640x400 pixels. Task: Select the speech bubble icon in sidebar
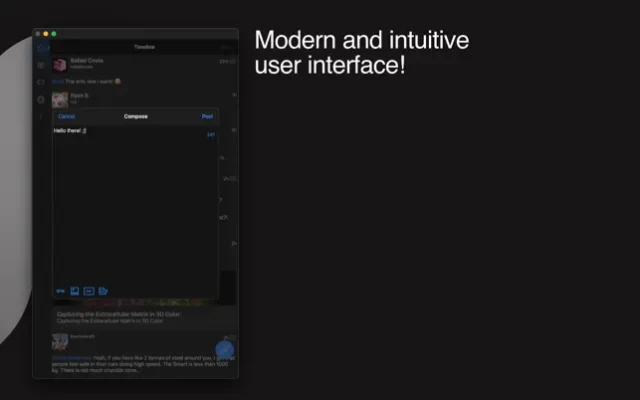pyautogui.click(x=41, y=81)
